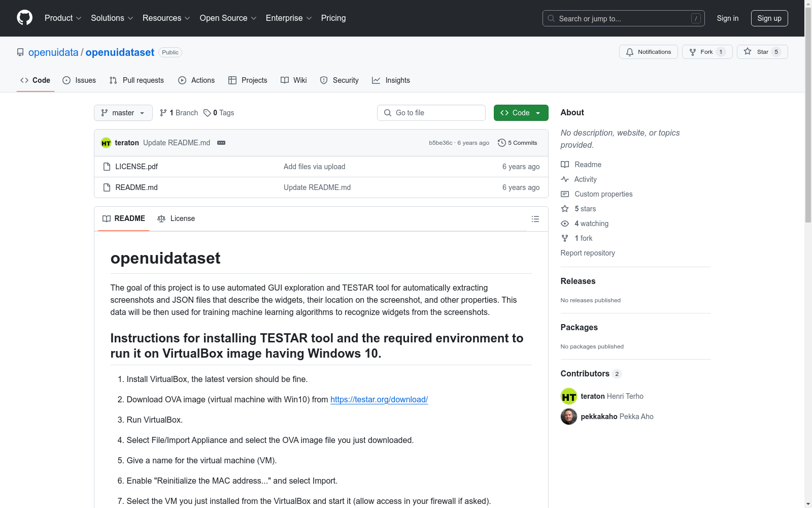
Task: Go to the Actions tab
Action: pyautogui.click(x=196, y=80)
